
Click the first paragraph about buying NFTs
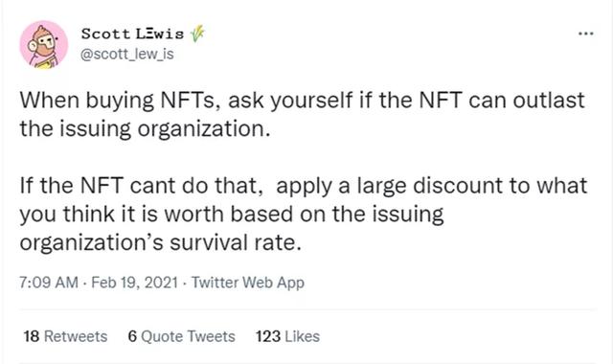coord(302,114)
